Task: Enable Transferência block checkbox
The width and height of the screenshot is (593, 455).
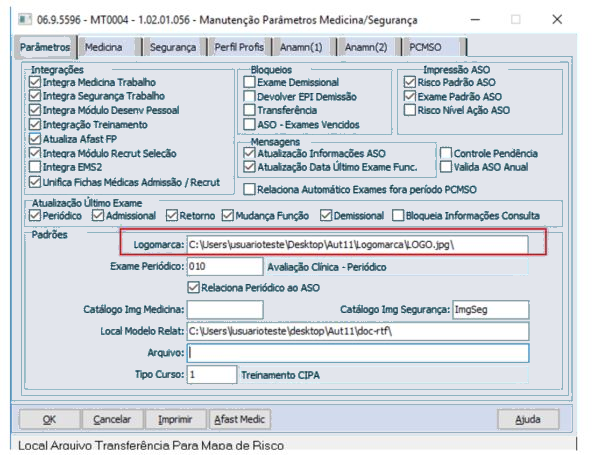Action: 249,110
